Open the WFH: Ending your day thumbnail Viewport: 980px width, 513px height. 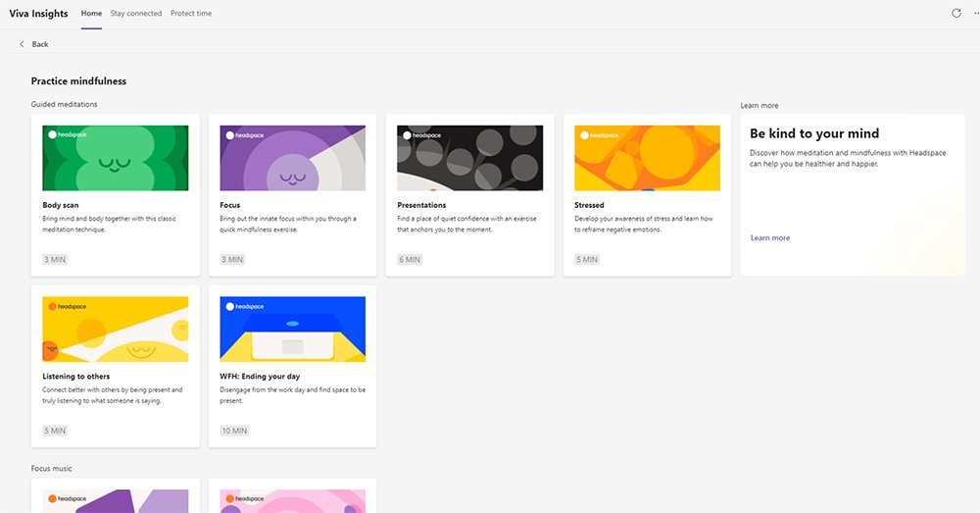[292, 329]
